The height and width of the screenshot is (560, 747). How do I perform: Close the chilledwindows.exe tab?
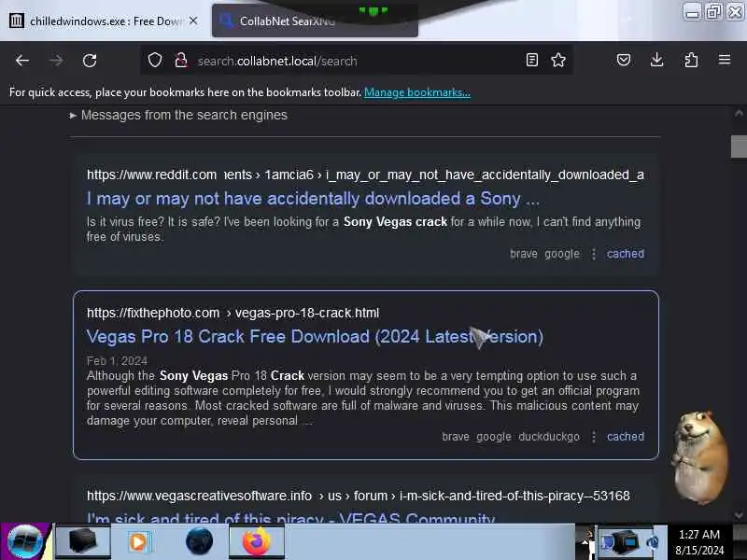(x=193, y=21)
